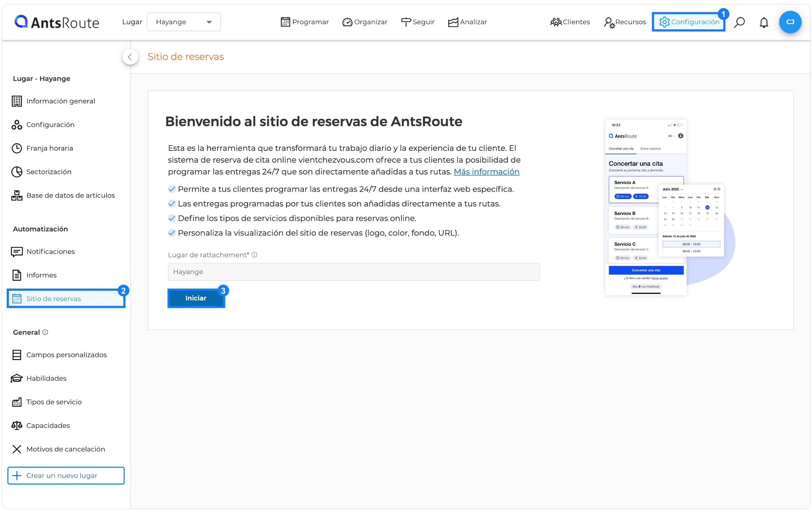Open the Programar menu
Viewport: 812px width, 513px height.
coord(304,22)
